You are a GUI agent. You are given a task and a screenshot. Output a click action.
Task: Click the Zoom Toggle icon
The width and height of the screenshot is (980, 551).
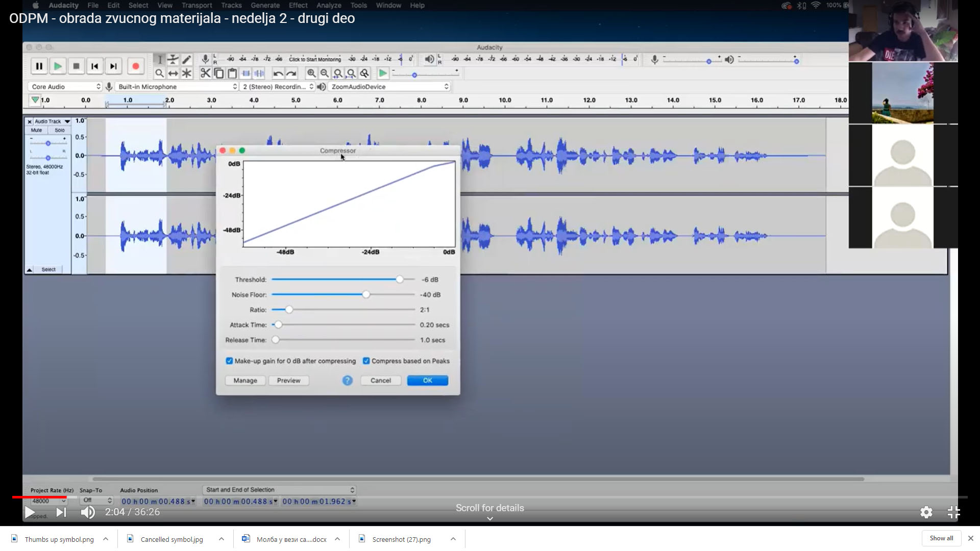click(364, 73)
